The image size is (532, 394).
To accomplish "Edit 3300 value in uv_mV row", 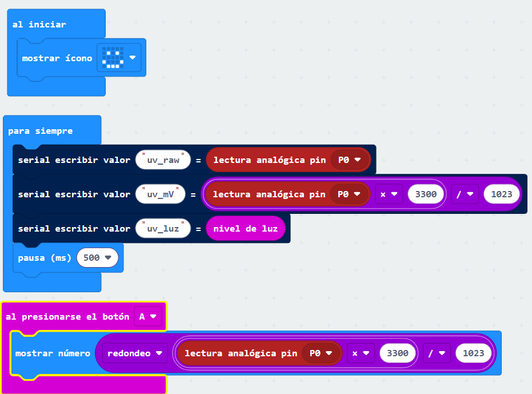I will 426,194.
